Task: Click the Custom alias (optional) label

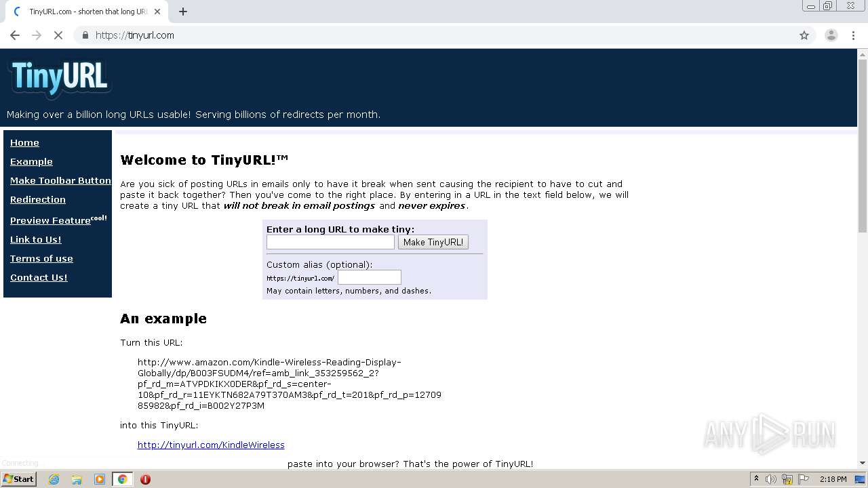Action: pyautogui.click(x=319, y=264)
